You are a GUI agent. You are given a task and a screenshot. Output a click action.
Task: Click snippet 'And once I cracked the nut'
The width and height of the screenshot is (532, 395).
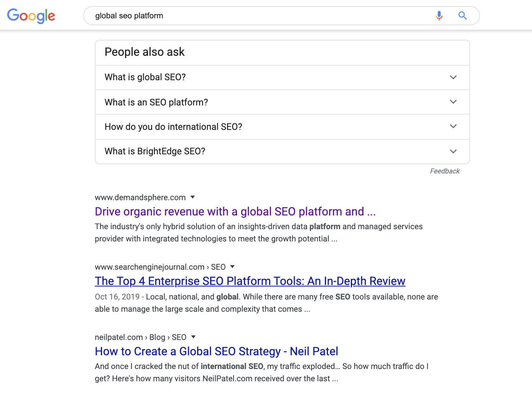(262, 372)
